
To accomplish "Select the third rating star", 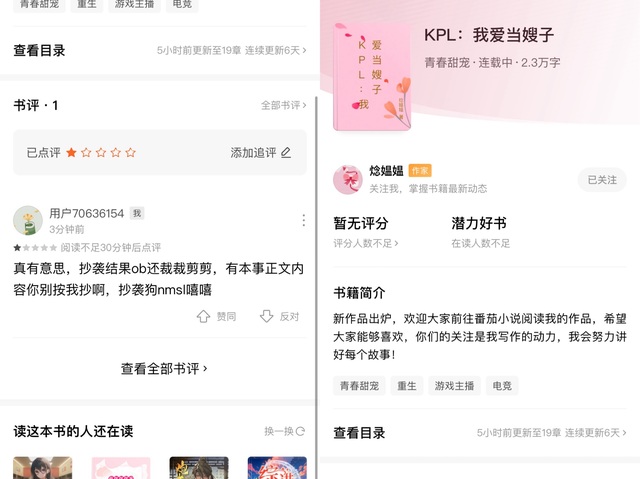I will [x=101, y=153].
